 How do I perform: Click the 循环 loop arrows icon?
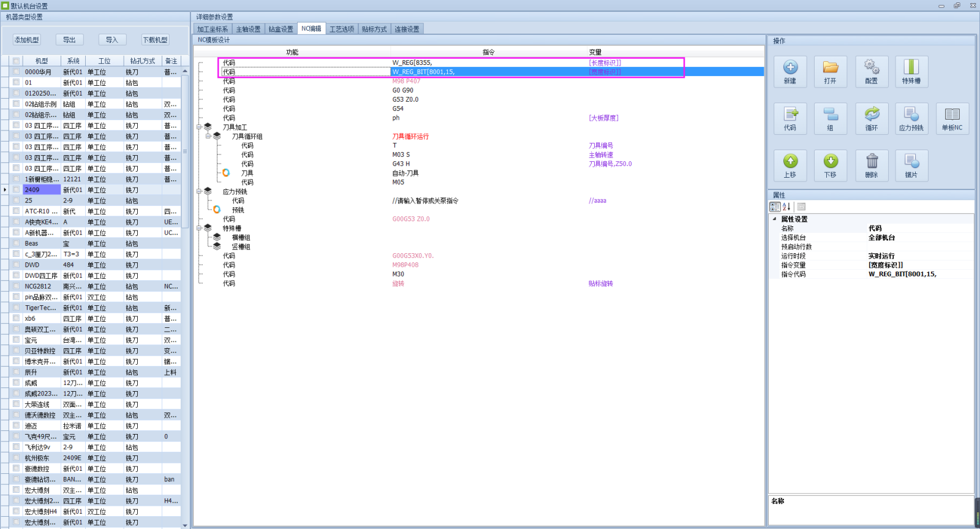[872, 119]
